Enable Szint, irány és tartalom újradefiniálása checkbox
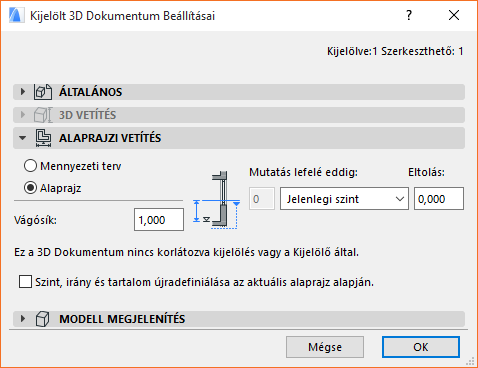The width and height of the screenshot is (478, 368). pyautogui.click(x=26, y=282)
